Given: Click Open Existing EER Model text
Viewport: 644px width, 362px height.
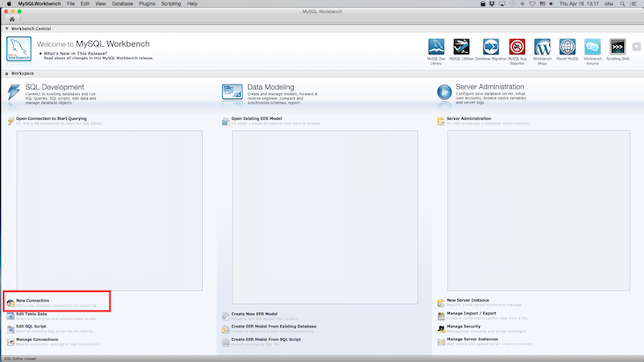Looking at the screenshot, I should click(x=257, y=118).
